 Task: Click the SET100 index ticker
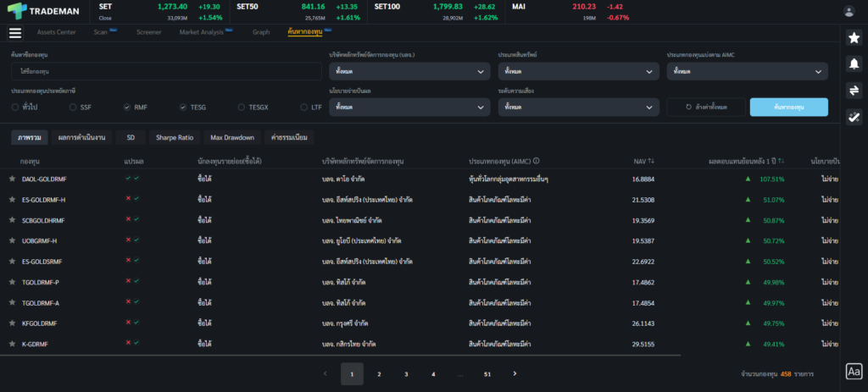[437, 12]
